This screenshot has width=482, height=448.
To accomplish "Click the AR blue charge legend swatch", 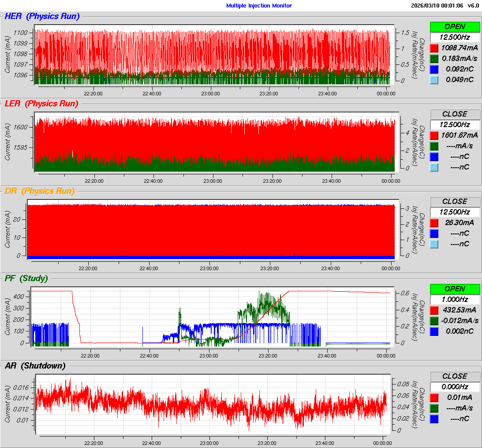I will 434,418.
